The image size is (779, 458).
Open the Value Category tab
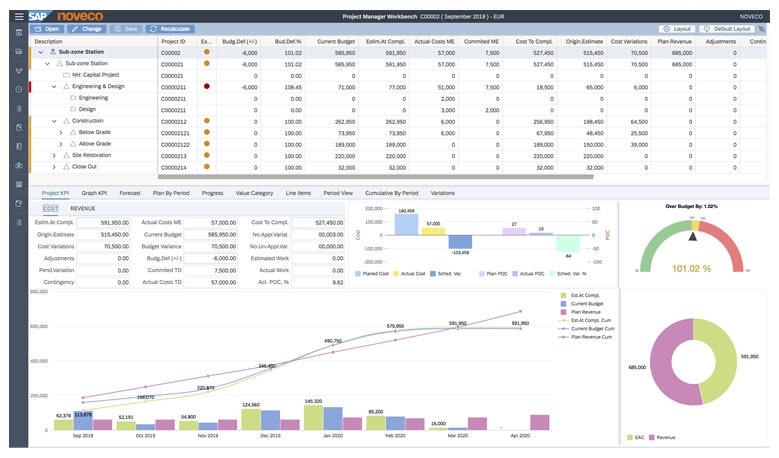(254, 193)
